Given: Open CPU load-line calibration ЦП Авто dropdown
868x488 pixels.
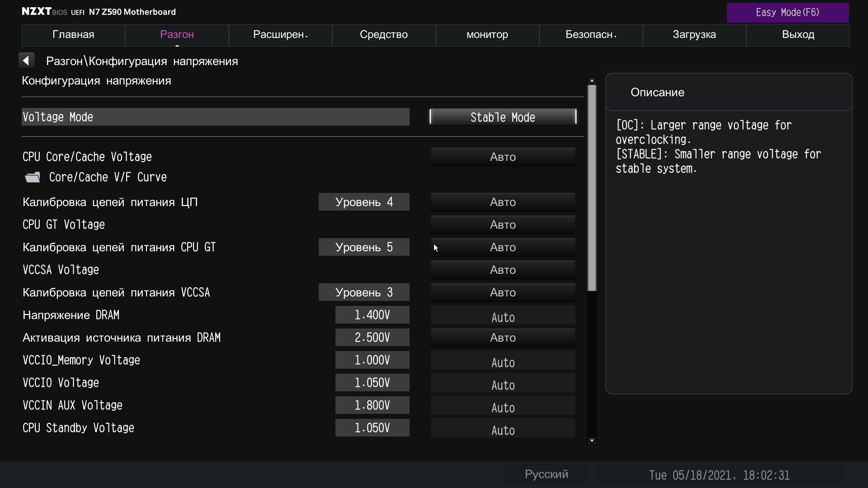Looking at the screenshot, I should 503,202.
